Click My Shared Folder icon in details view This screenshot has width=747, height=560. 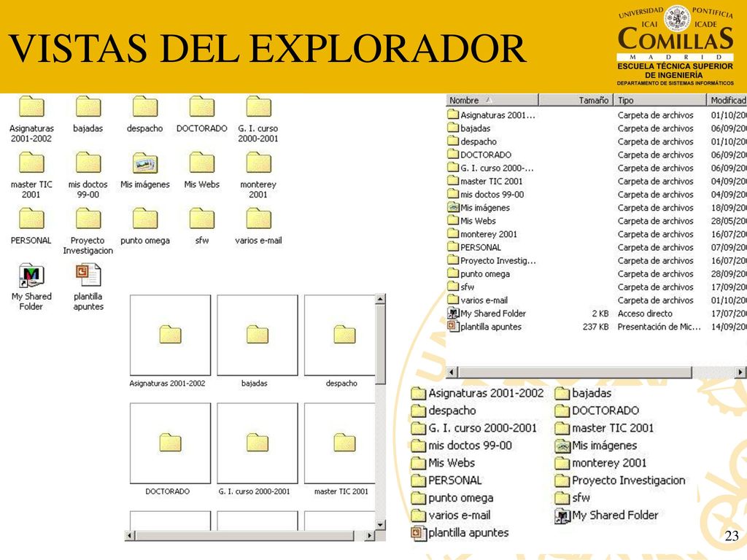coord(453,314)
